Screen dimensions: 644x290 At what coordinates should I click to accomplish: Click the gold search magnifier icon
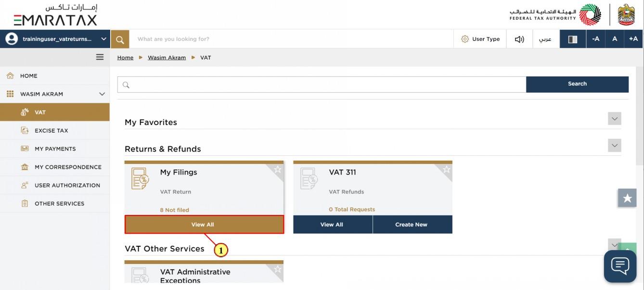[120, 39]
